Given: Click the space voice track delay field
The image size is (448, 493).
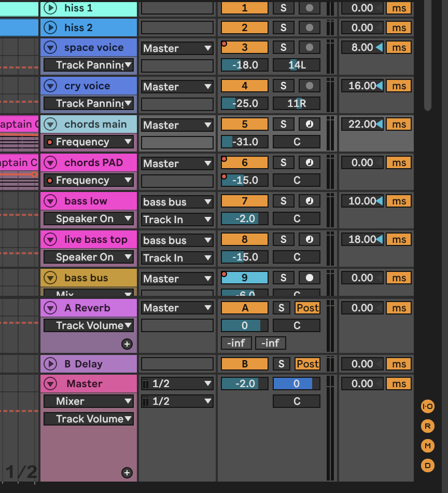Looking at the screenshot, I should pyautogui.click(x=362, y=47).
